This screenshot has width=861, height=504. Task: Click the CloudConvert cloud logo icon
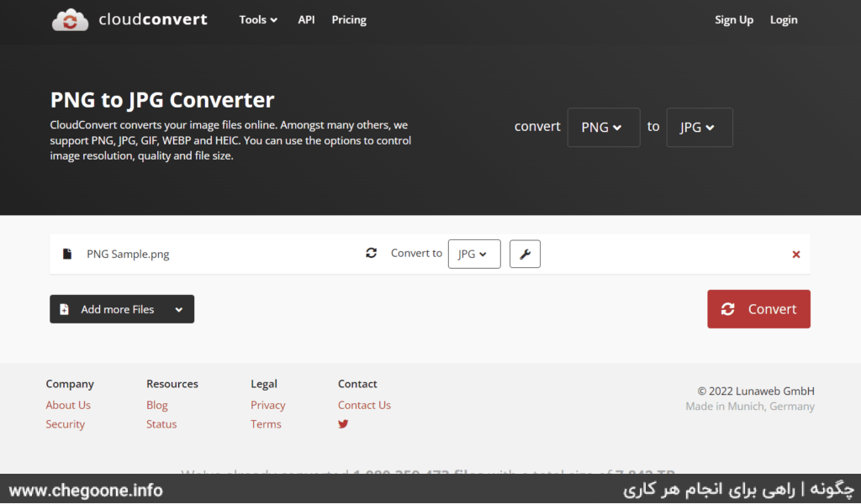pos(70,20)
